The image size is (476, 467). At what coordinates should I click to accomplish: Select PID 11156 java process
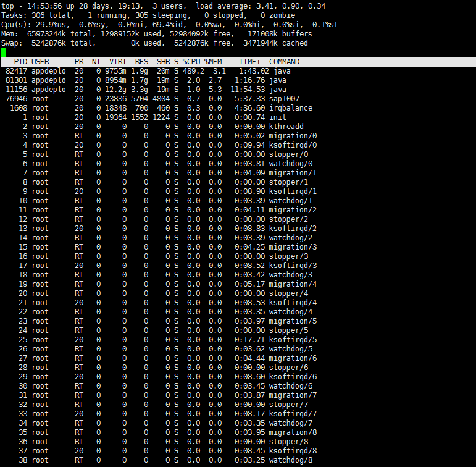point(17,90)
